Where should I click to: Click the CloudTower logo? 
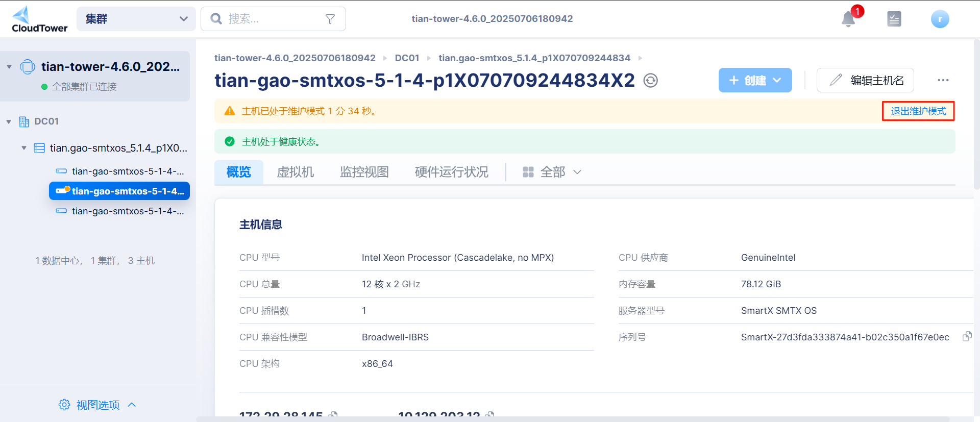[x=39, y=19]
